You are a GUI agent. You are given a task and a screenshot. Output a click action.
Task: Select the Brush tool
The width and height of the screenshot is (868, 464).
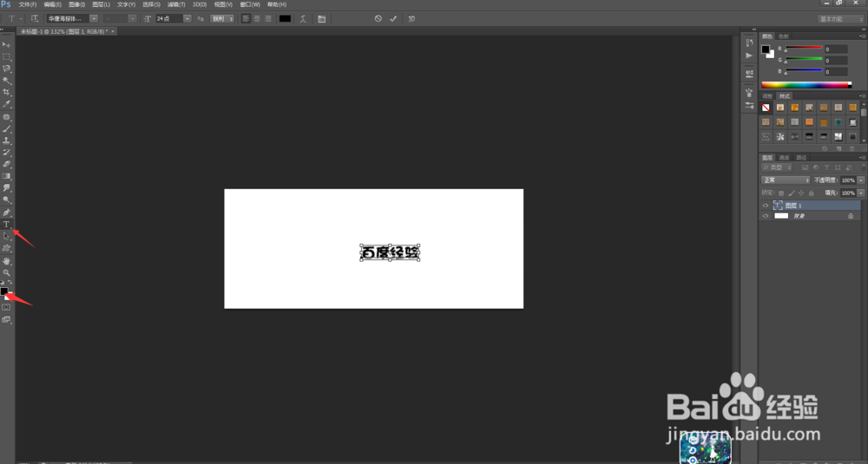[x=7, y=129]
